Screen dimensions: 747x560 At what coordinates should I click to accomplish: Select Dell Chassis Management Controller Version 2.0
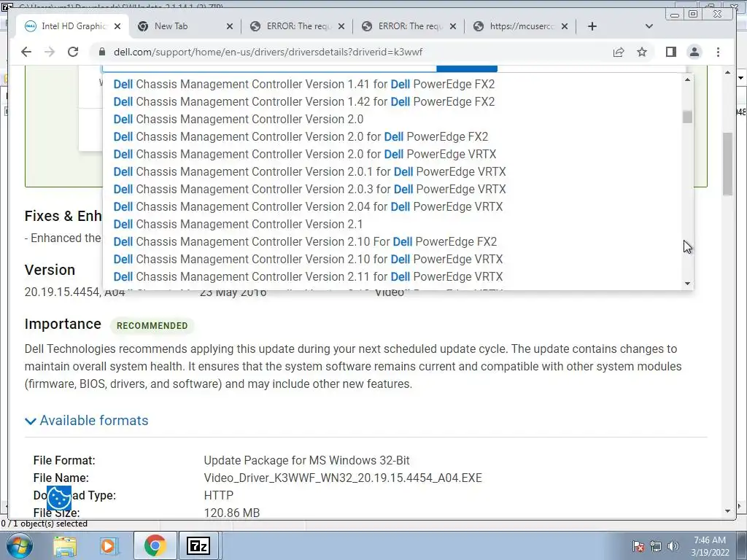[x=239, y=119]
